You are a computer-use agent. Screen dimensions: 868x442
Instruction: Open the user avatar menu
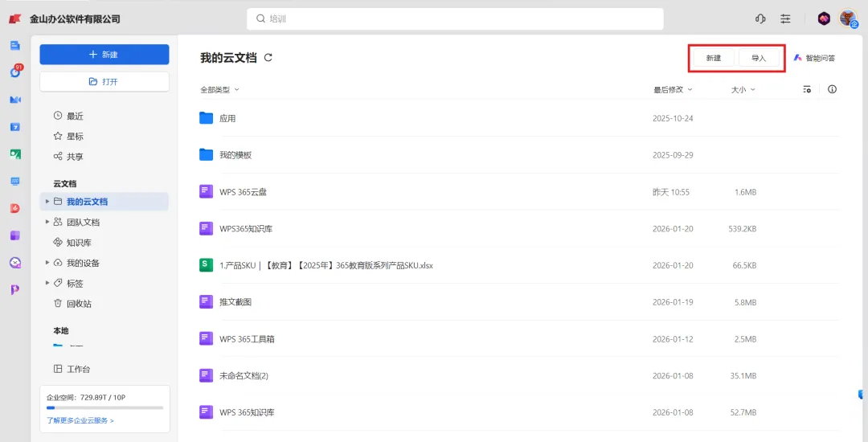(848, 18)
